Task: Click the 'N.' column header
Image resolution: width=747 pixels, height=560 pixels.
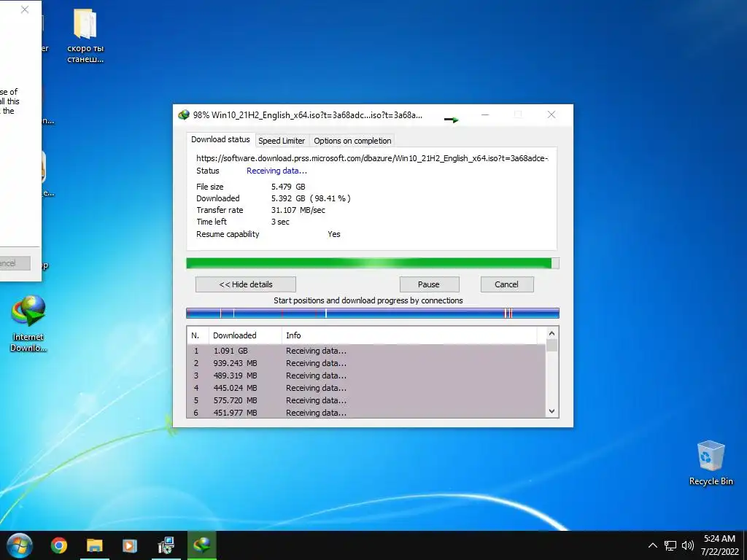Action: pyautogui.click(x=198, y=335)
